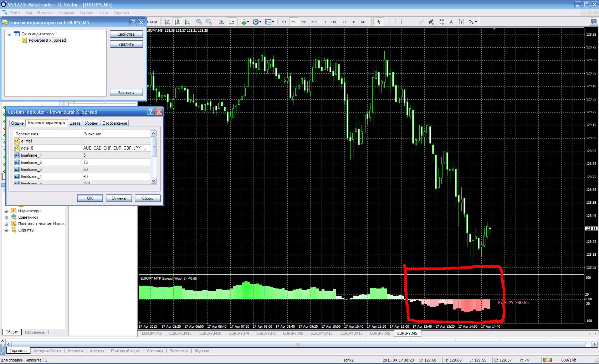Click the Сброс reset button
Viewport: 599px width, 364px height.
click(x=148, y=198)
